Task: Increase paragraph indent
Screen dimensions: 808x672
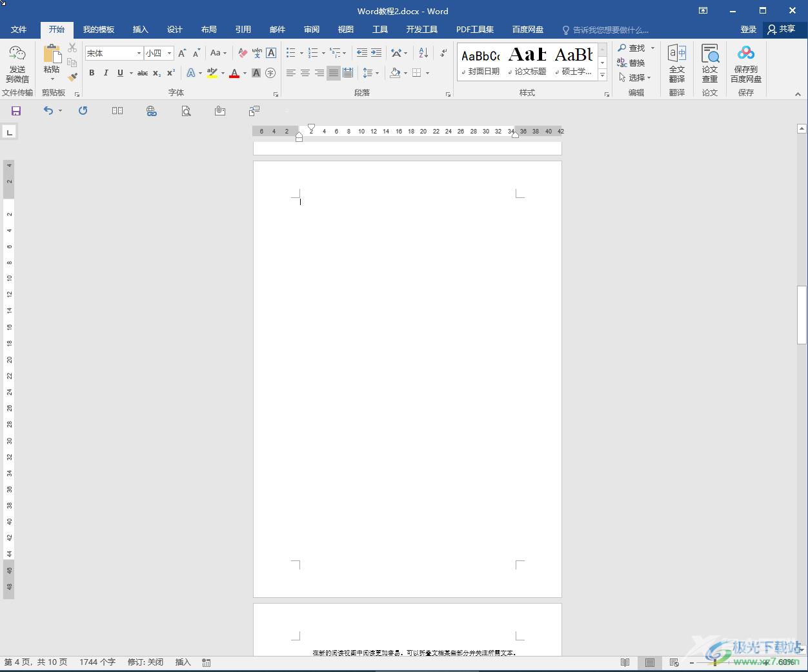Action: coord(376,53)
